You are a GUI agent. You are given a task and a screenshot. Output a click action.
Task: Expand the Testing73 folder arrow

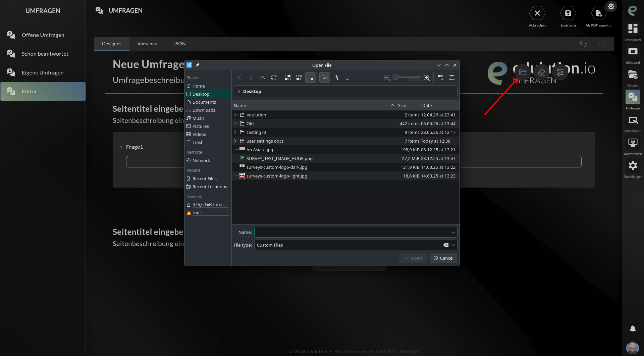[235, 132]
